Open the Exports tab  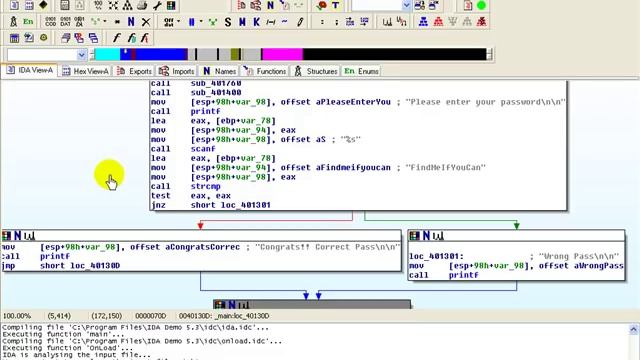[x=134, y=71]
